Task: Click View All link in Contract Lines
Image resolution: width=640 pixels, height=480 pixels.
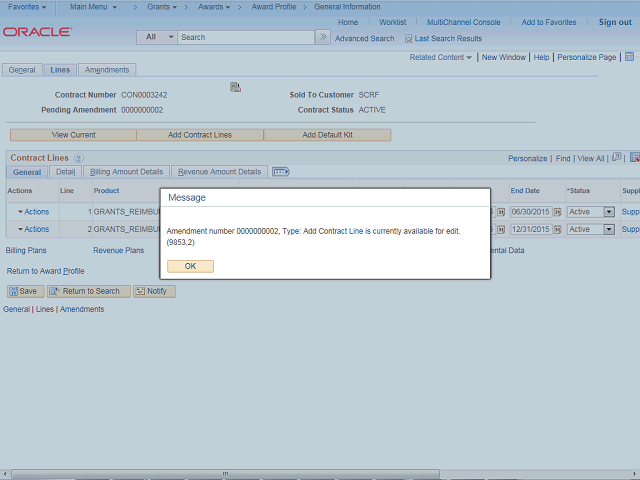Action: (x=591, y=158)
